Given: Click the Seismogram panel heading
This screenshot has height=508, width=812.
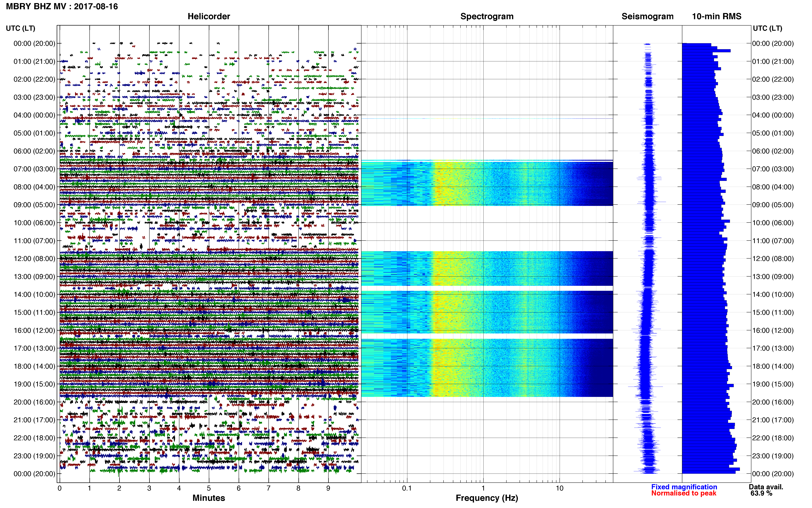Looking at the screenshot, I should 647,16.
